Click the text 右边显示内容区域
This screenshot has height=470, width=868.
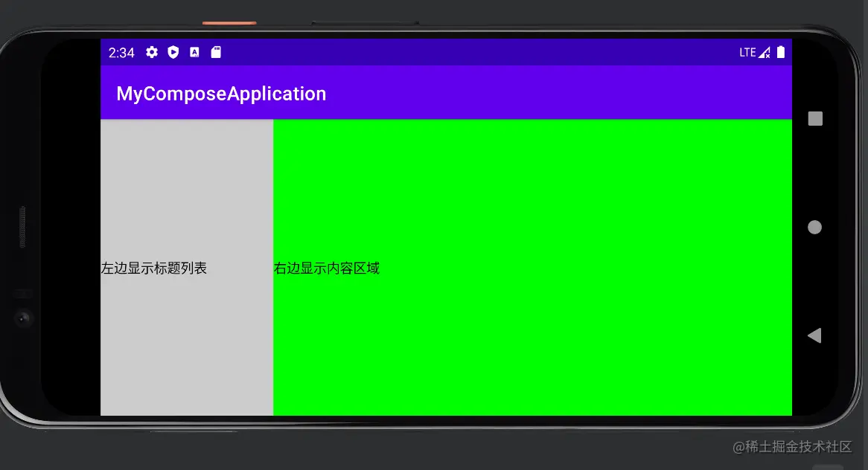coord(327,268)
